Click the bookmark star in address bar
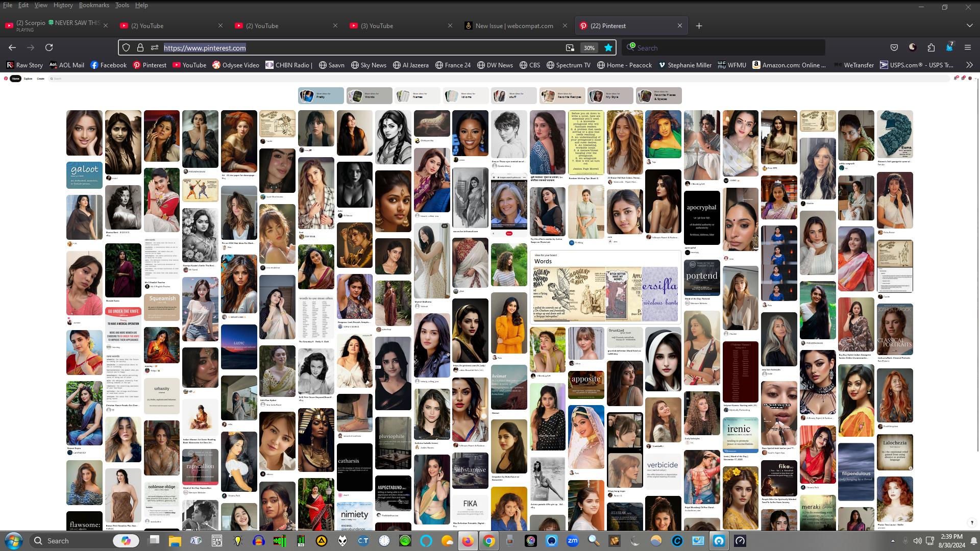980x551 pixels. 608,47
